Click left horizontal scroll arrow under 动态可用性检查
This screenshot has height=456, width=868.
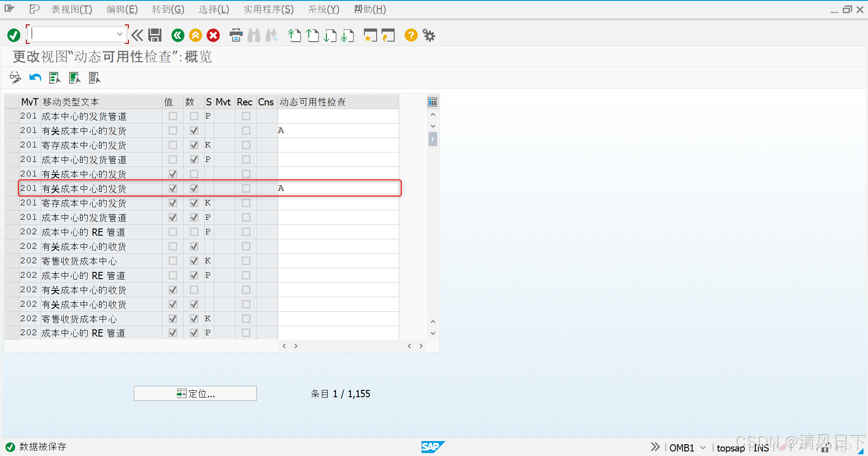click(x=284, y=346)
